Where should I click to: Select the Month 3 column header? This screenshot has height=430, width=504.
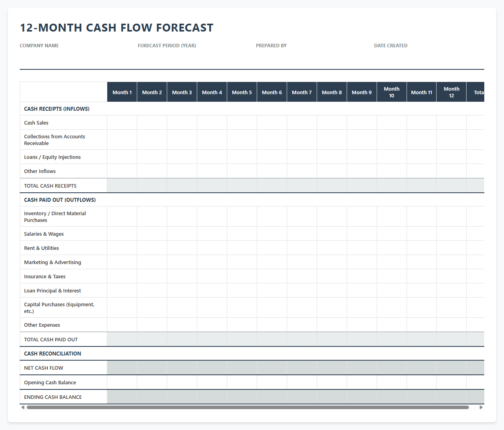(x=182, y=92)
